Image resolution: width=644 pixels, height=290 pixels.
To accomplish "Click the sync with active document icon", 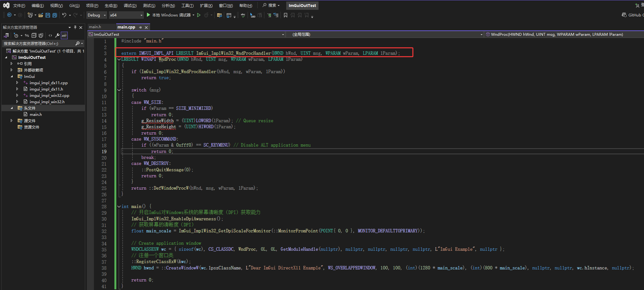I will pos(27,35).
